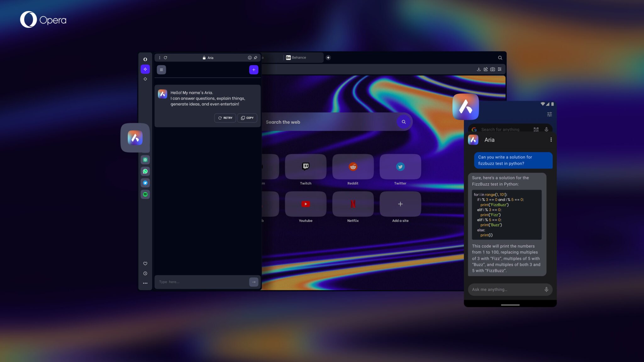The width and height of the screenshot is (644, 362).
Task: Toggle the Aria sidebar chat panel open
Action: [145, 69]
